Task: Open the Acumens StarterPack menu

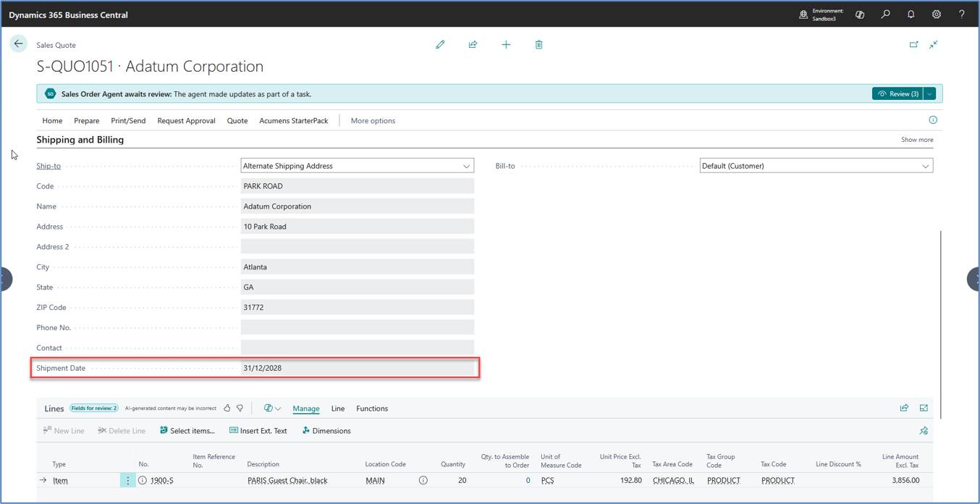Action: pyautogui.click(x=294, y=121)
